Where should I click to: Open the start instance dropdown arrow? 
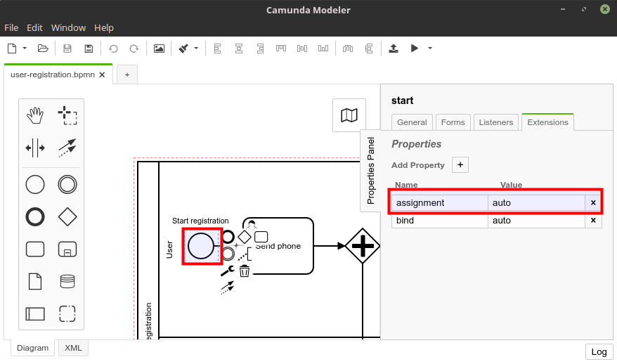430,48
